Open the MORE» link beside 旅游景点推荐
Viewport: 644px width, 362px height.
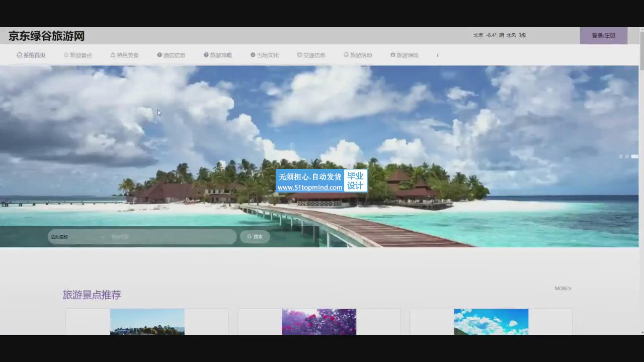[x=563, y=289]
